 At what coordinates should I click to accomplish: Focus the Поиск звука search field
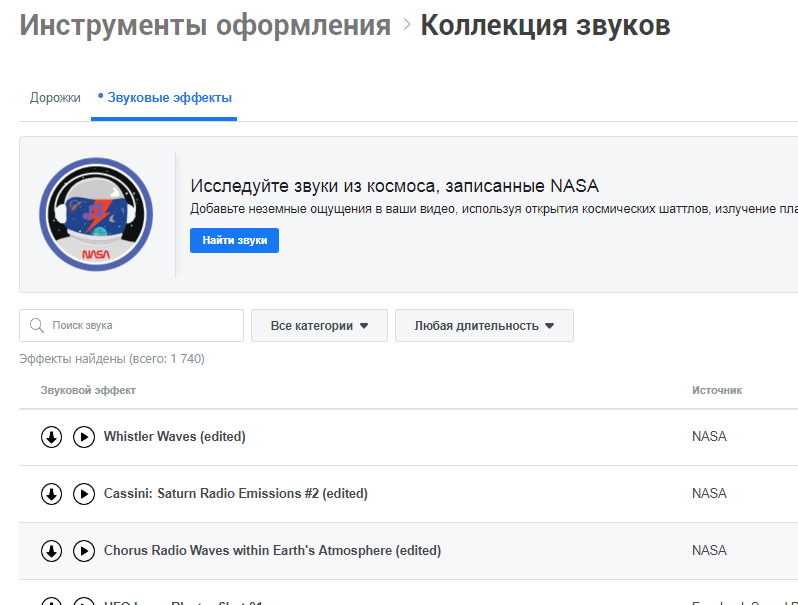click(131, 326)
